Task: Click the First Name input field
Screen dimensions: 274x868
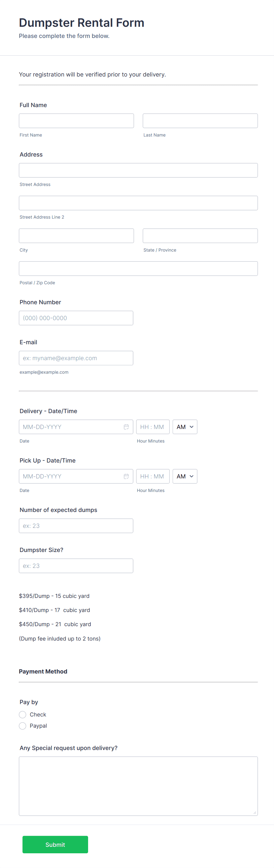Action: pyautogui.click(x=76, y=121)
